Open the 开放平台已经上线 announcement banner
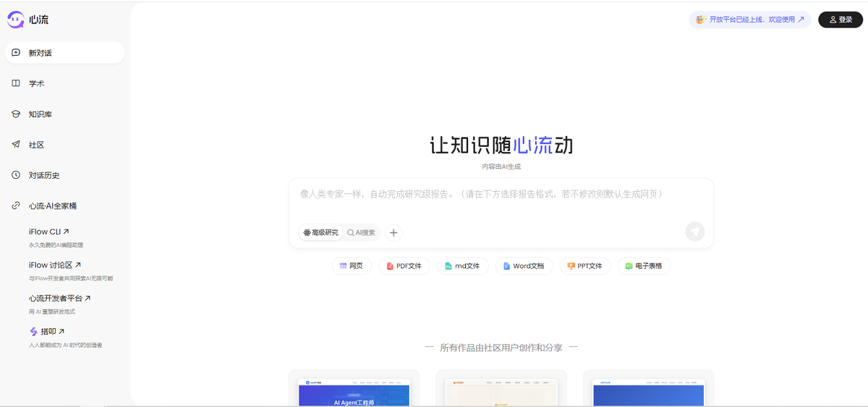The height and width of the screenshot is (407, 868). pos(749,20)
